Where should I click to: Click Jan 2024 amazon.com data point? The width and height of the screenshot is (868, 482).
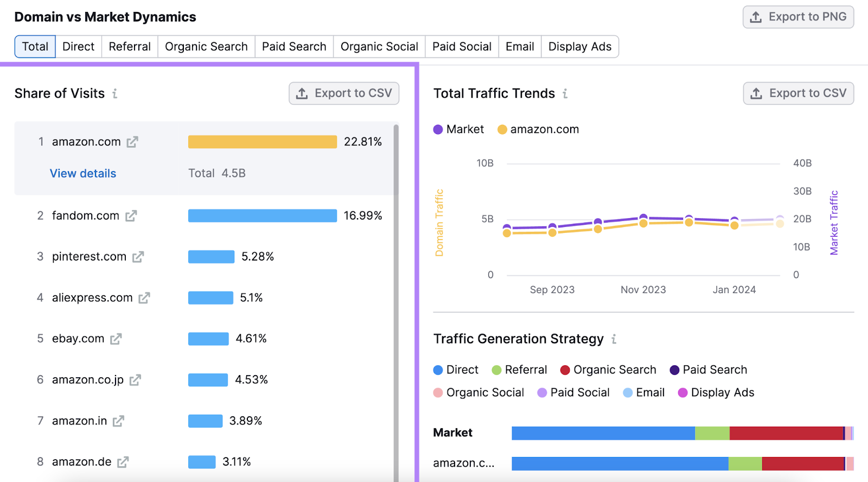tap(735, 225)
